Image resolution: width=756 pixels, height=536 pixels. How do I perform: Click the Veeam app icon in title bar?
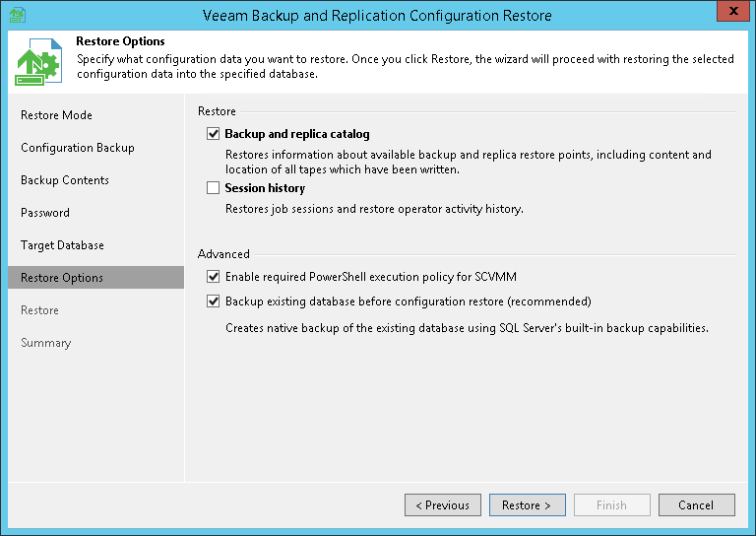(16, 15)
